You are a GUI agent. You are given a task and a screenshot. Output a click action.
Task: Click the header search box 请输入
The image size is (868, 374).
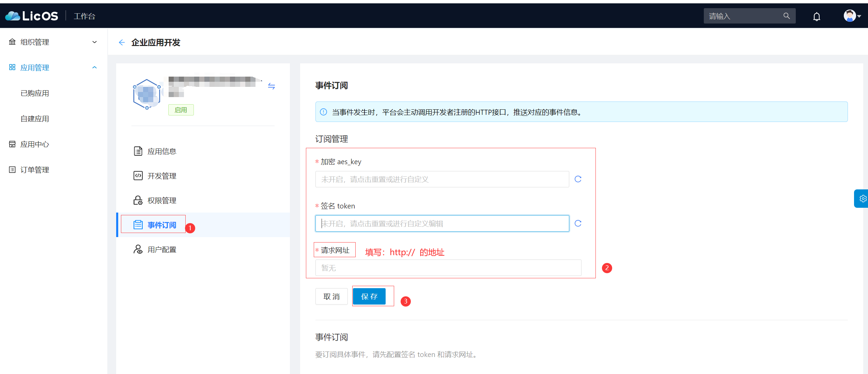(x=749, y=16)
